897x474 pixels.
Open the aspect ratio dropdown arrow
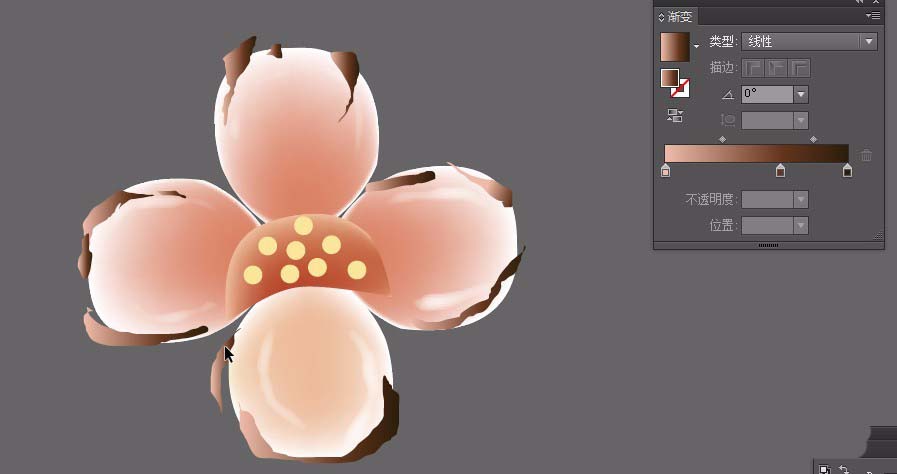(801, 120)
